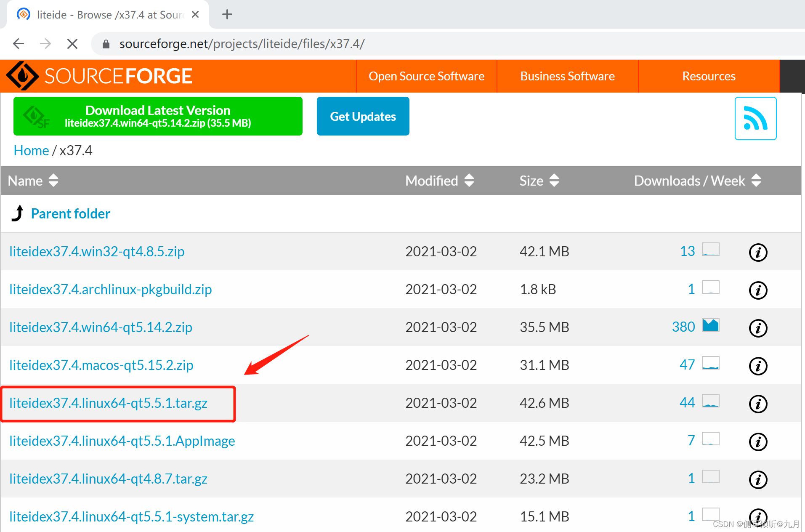Open the Resources menu

coord(709,76)
